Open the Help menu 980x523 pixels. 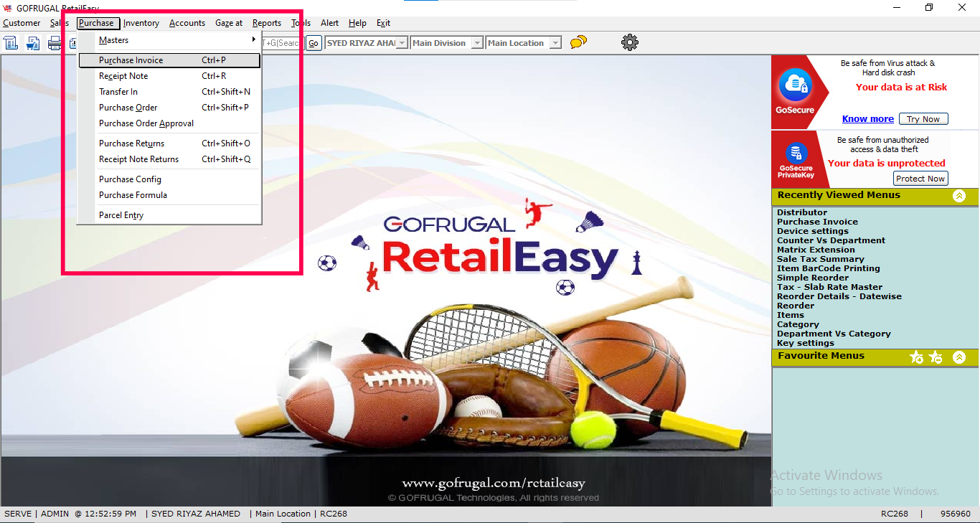(357, 23)
